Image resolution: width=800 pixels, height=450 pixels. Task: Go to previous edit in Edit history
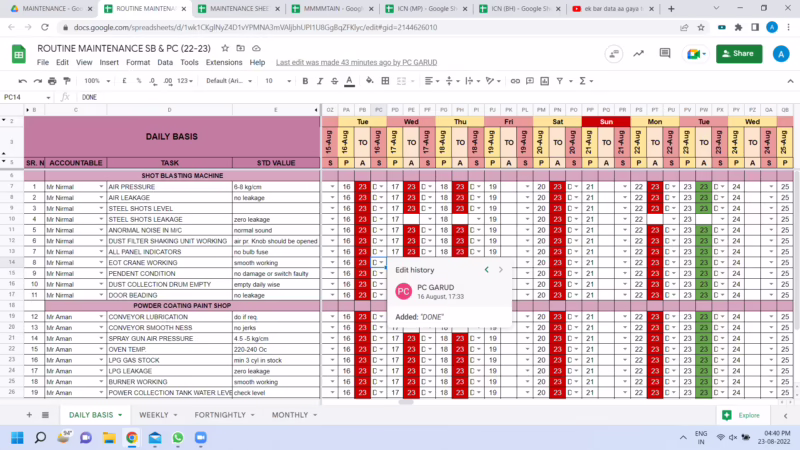(486, 269)
